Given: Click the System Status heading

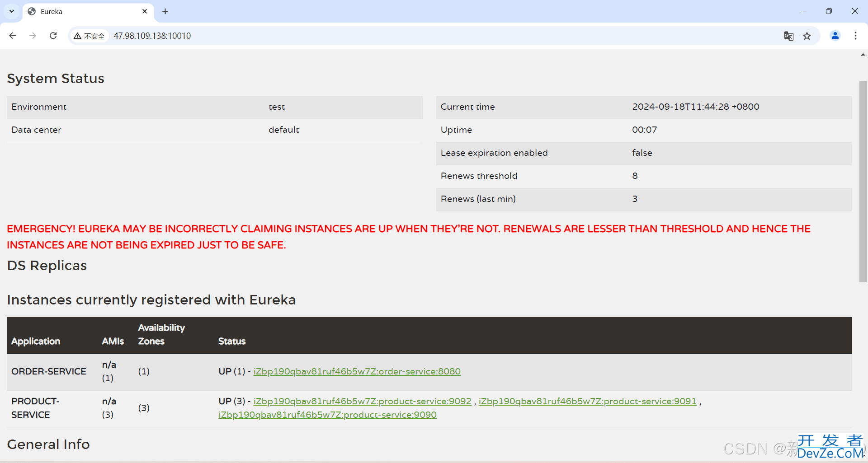Looking at the screenshot, I should [x=56, y=79].
